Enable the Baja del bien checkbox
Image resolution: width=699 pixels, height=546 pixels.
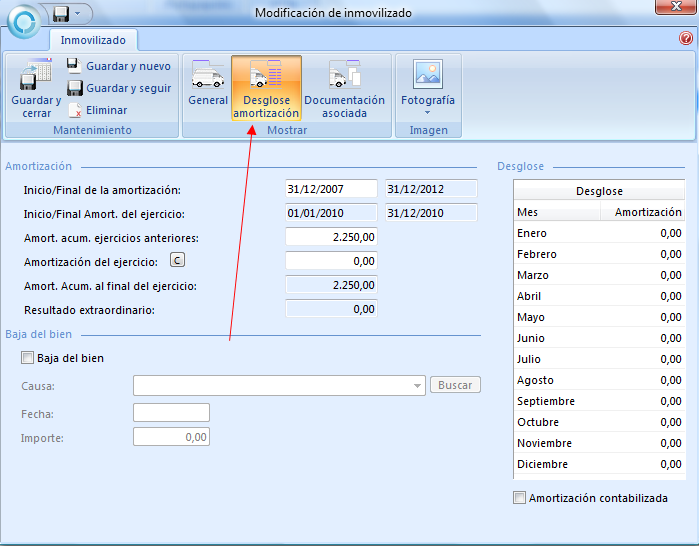click(27, 358)
